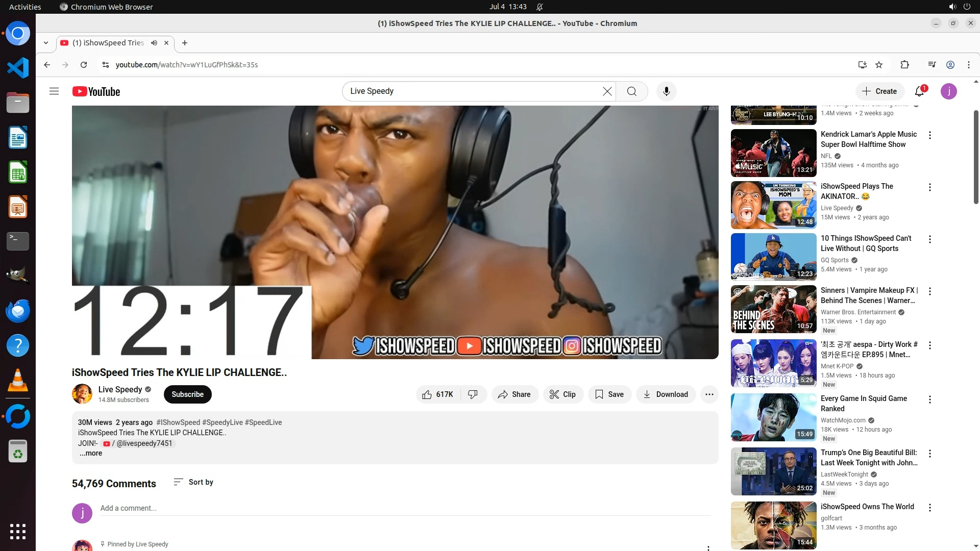The height and width of the screenshot is (551, 980).
Task: Open the #SpeedyLive hashtag link
Action: click(222, 422)
